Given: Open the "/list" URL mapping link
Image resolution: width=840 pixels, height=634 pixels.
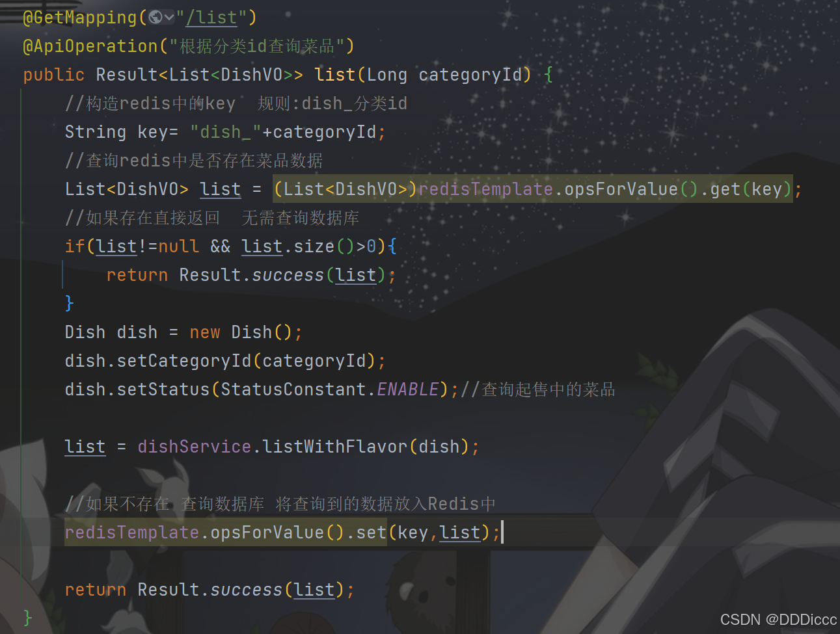Looking at the screenshot, I should click(x=211, y=18).
